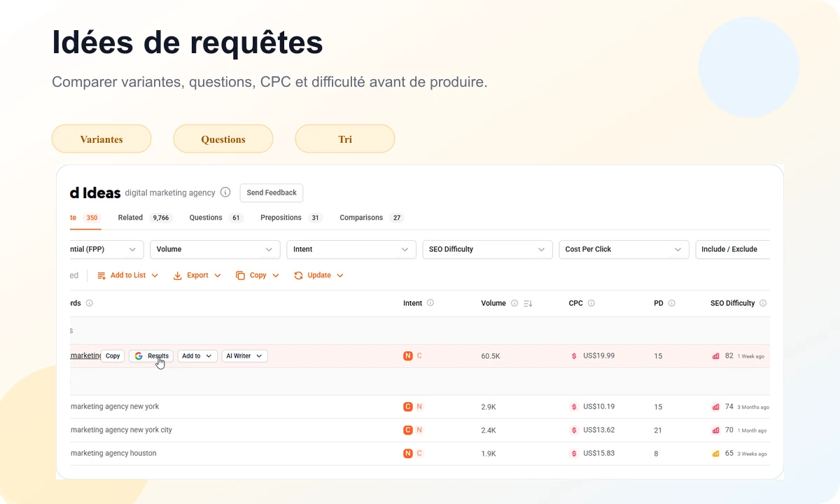Click the Google Results button
Viewport: 840px width, 504px height.
(x=151, y=356)
